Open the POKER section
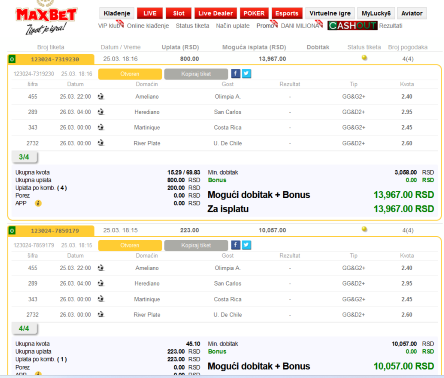 [x=254, y=13]
